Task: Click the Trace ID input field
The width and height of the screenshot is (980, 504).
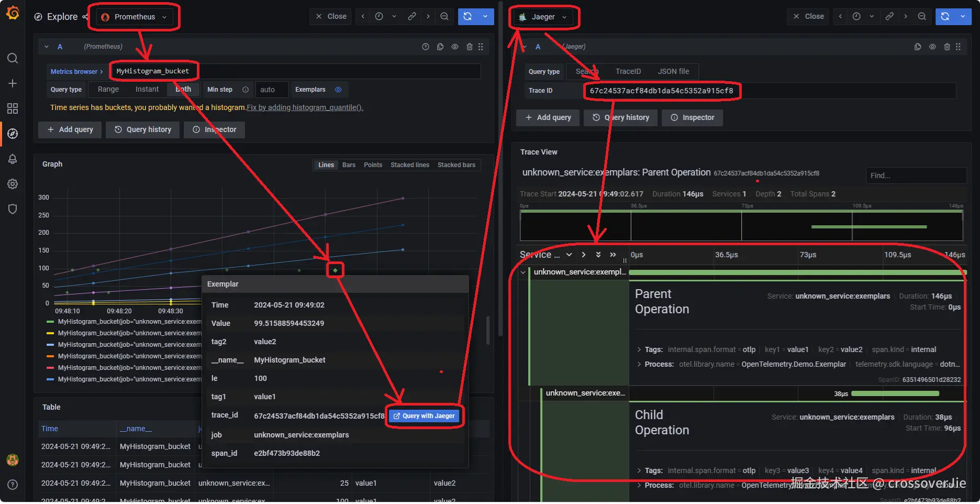Action: (770, 91)
